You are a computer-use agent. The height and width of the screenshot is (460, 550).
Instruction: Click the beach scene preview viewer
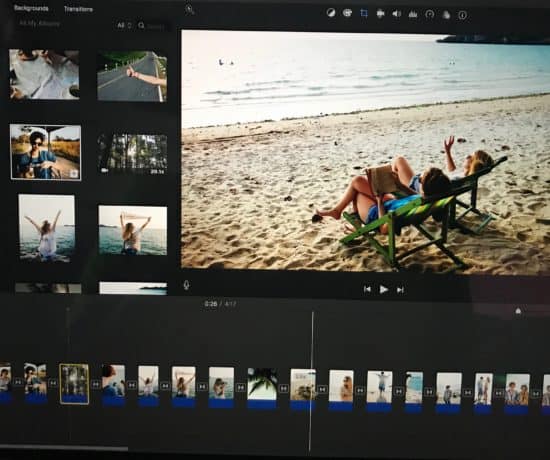coord(365,151)
